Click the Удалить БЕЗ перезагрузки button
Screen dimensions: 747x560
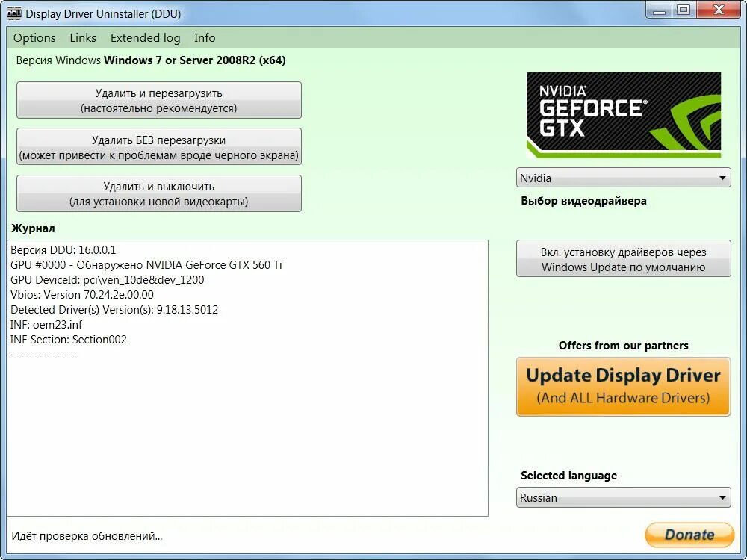click(158, 146)
